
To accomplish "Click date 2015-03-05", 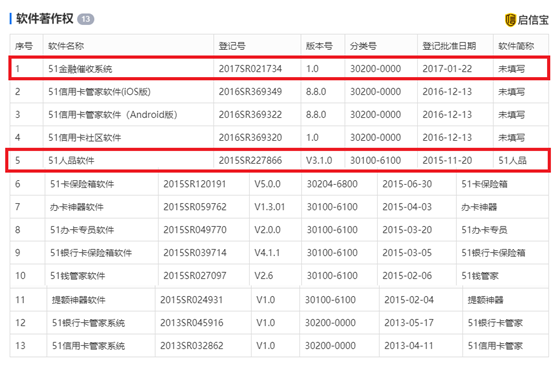I will pyautogui.click(x=407, y=253).
